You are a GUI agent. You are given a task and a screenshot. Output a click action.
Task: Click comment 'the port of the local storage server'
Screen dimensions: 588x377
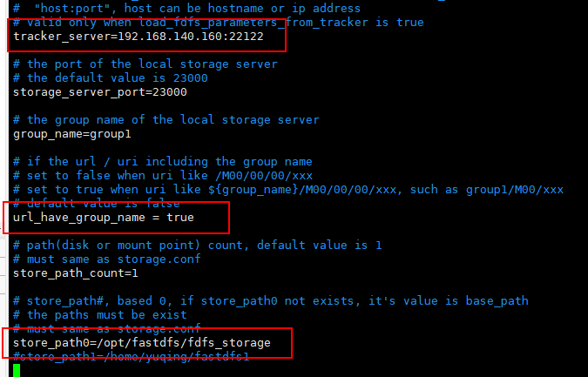pos(145,64)
